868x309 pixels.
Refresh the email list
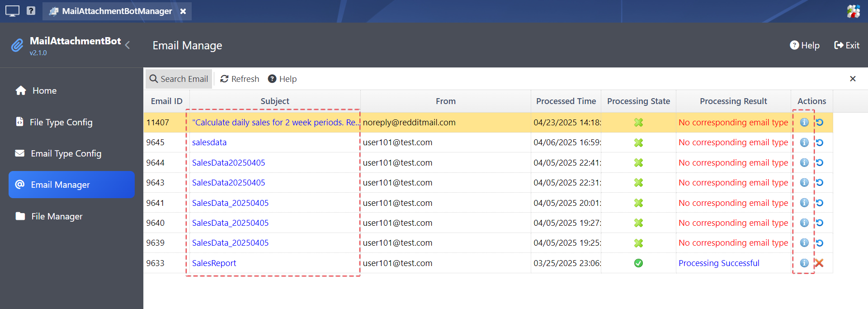240,79
